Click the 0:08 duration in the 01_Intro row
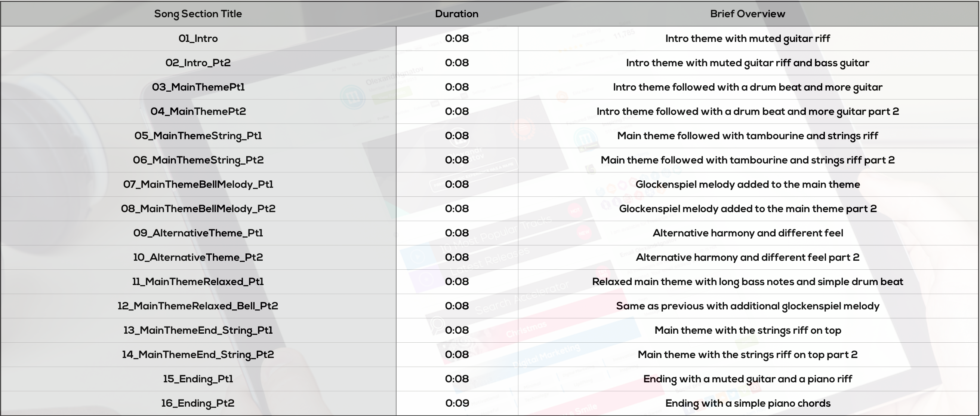Screen dimensions: 980x416 click(x=457, y=39)
